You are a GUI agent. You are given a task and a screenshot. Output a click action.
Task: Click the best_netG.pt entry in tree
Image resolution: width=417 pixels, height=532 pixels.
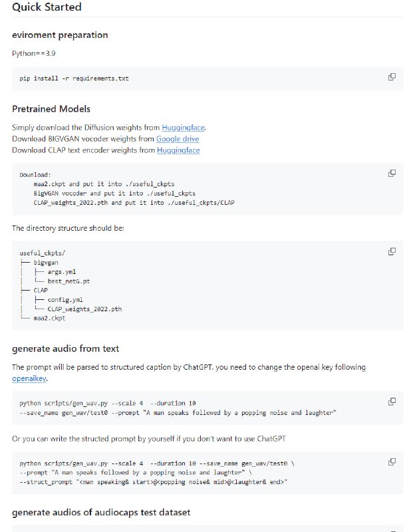[69, 281]
